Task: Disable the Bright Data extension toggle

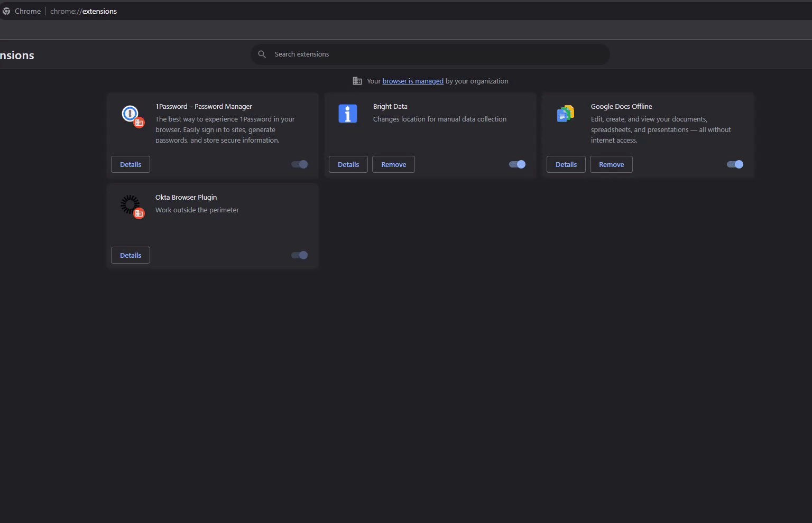Action: point(517,164)
